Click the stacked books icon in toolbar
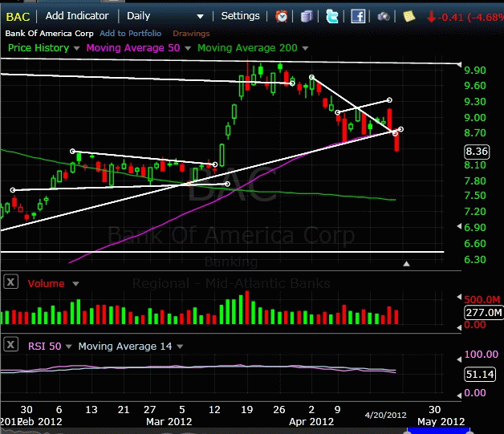 tap(307, 16)
